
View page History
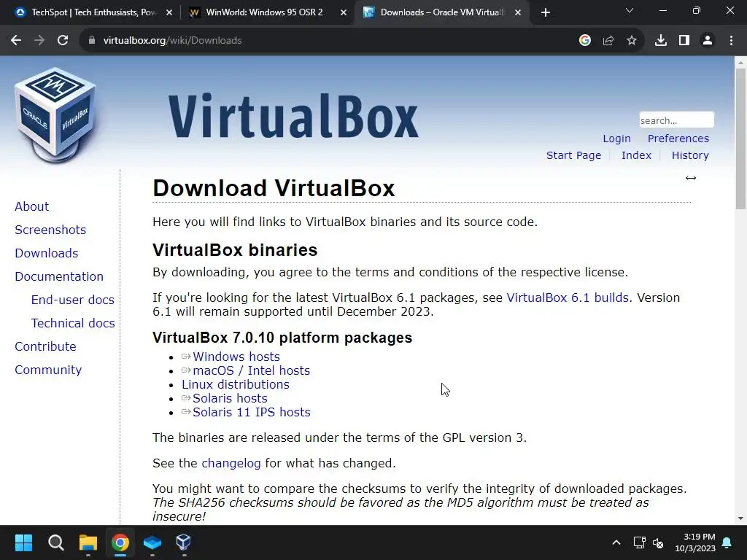tap(690, 156)
